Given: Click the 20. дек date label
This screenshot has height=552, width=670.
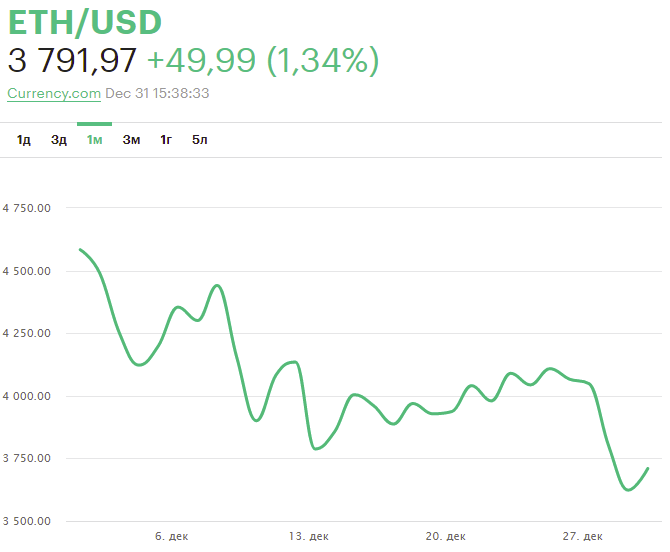Looking at the screenshot, I should [446, 537].
